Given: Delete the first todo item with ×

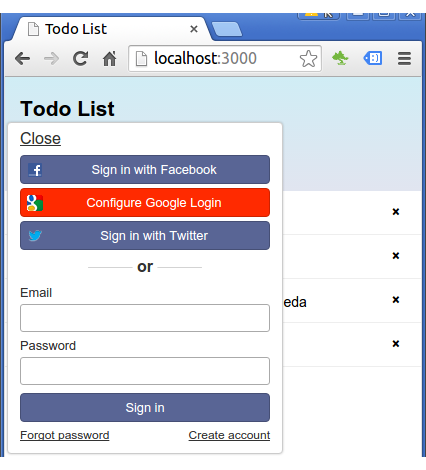Looking at the screenshot, I should pyautogui.click(x=396, y=212).
